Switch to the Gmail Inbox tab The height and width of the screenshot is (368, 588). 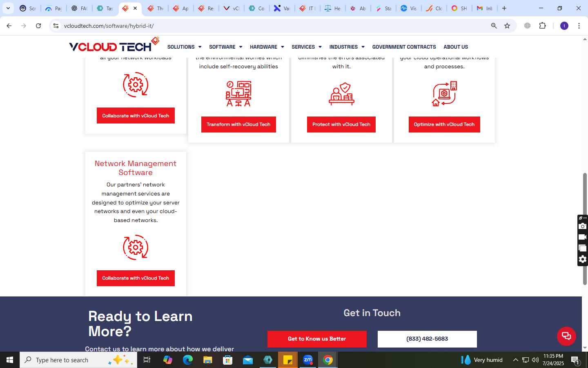tap(485, 8)
